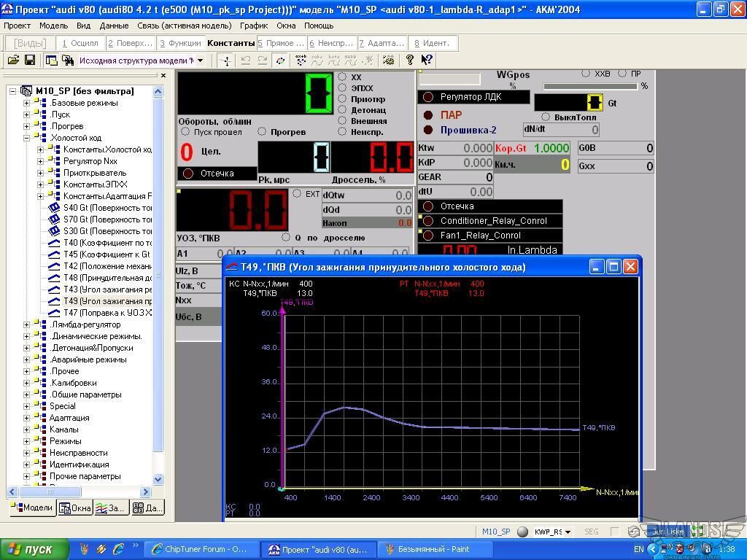This screenshot has height=560, width=747.
Task: Click the open project folder icon
Action: click(13, 61)
